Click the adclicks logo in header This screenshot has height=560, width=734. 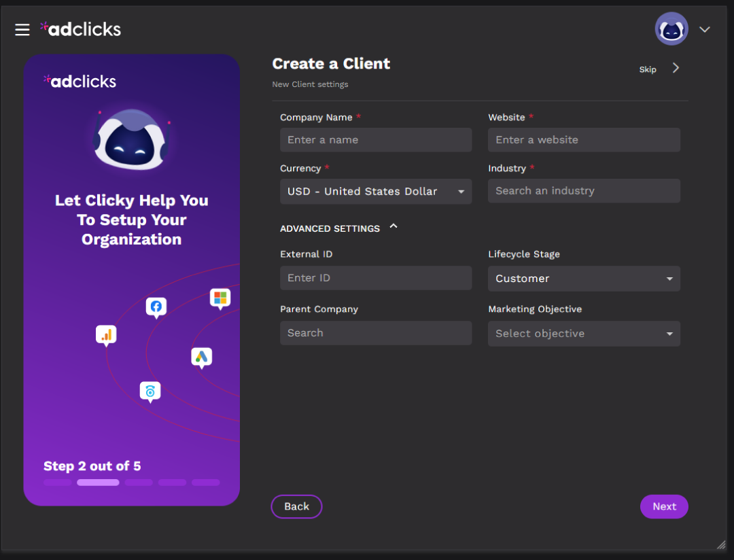[x=81, y=29]
